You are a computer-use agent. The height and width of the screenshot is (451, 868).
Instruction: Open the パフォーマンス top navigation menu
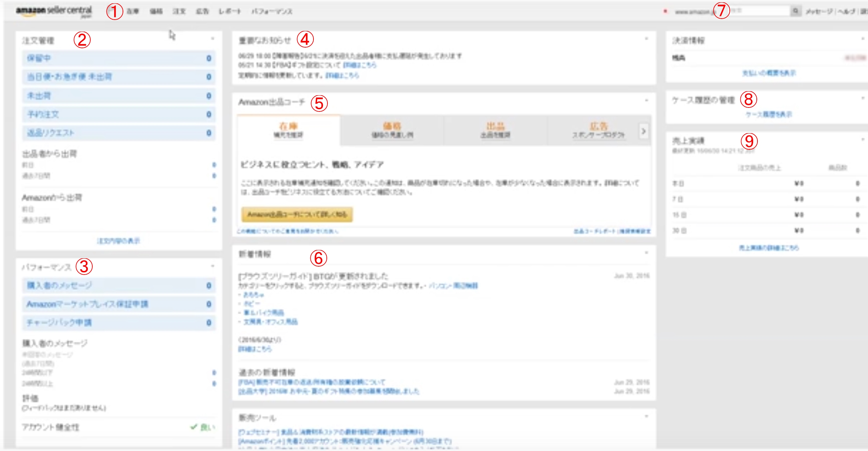tap(271, 11)
